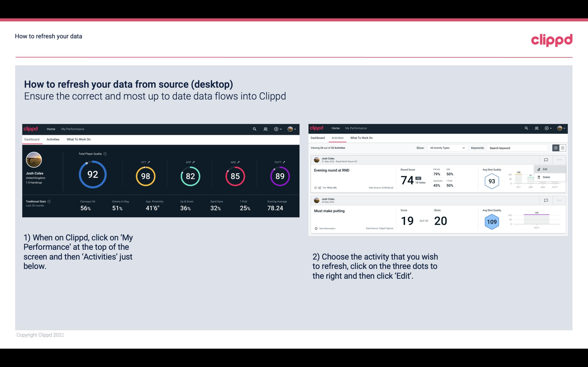Click the three dots menu on Must make putting
The image size is (588, 367).
(x=559, y=200)
